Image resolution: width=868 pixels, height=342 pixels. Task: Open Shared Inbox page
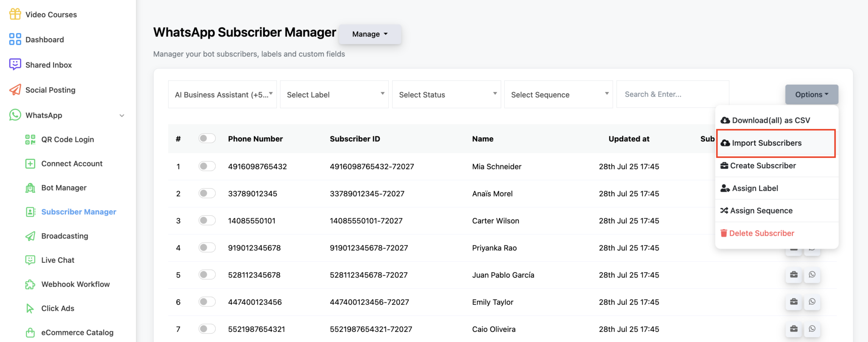coord(48,65)
